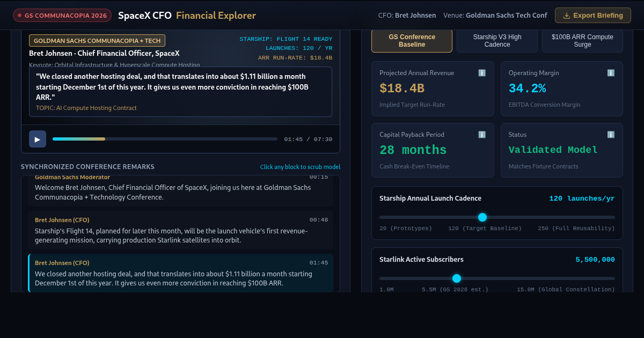Select the GS Conference Baseline tab
This screenshot has width=644, height=338.
click(x=412, y=41)
